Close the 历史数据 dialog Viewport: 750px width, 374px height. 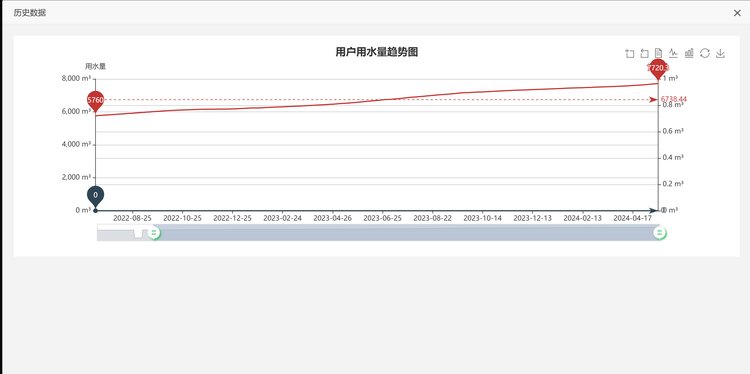coord(737,13)
